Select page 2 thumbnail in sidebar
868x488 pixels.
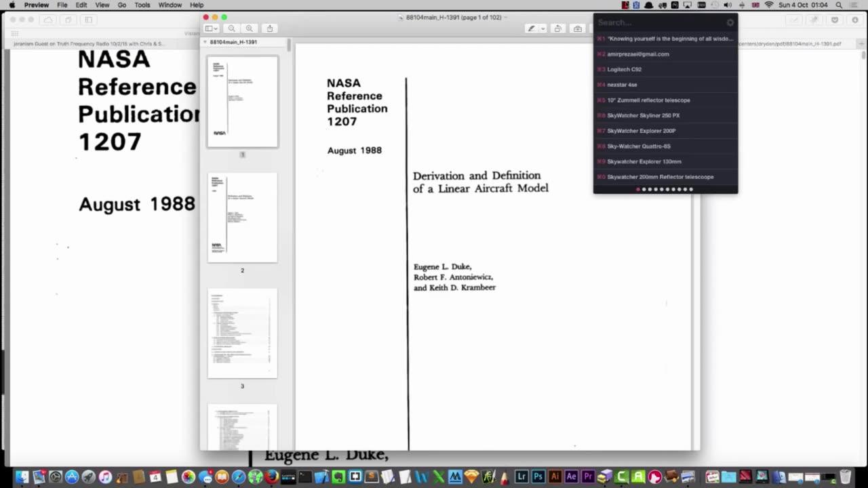pos(242,218)
